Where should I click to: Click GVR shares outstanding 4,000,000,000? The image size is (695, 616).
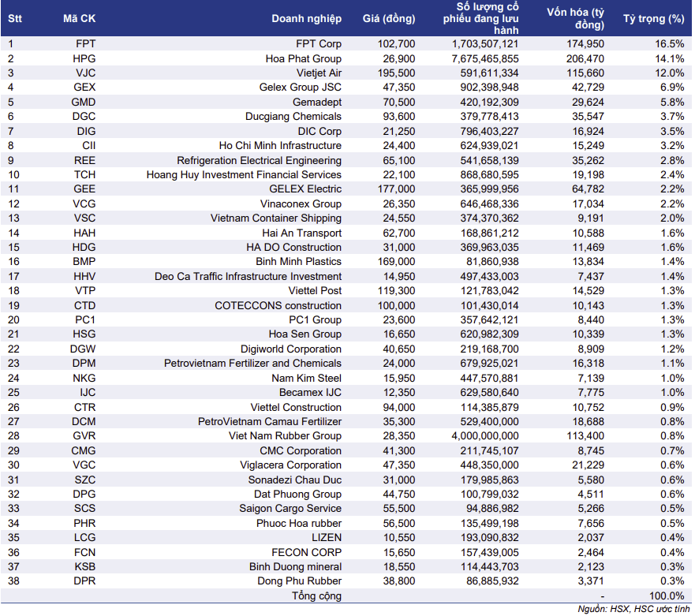tap(480, 435)
